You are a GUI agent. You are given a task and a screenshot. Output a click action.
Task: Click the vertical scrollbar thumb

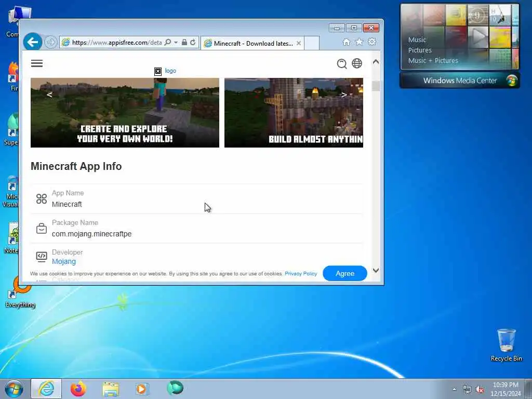coord(376,86)
